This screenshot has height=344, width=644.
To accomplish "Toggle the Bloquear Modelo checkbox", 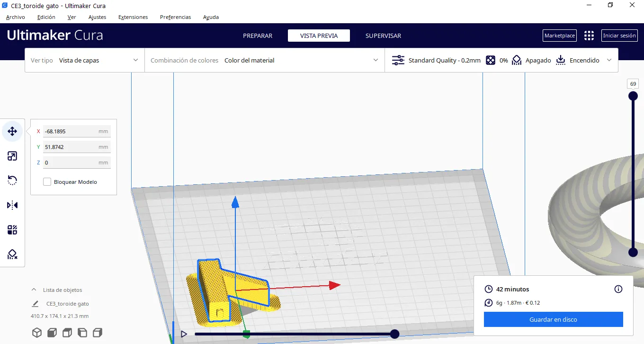I will coord(47,182).
